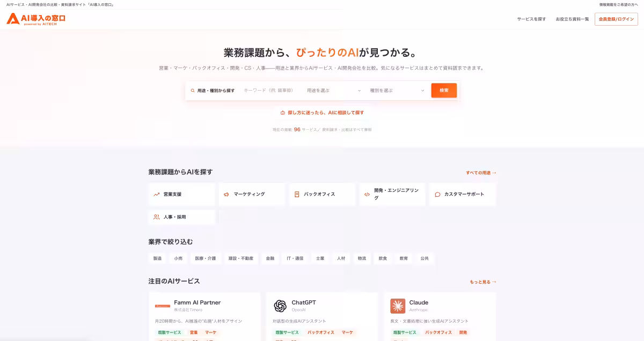Click the 対話型の生成AIアシスタント description
This screenshot has width=644, height=341.
pyautogui.click(x=299, y=321)
